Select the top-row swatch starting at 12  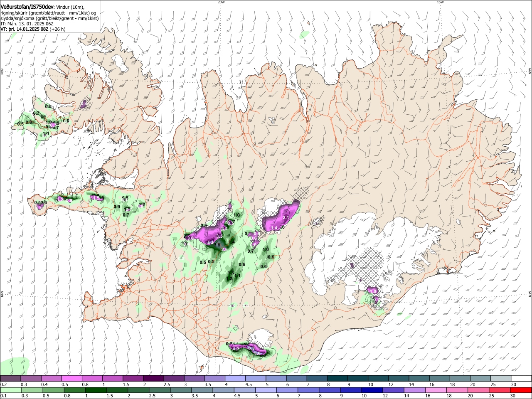coord(399,379)
